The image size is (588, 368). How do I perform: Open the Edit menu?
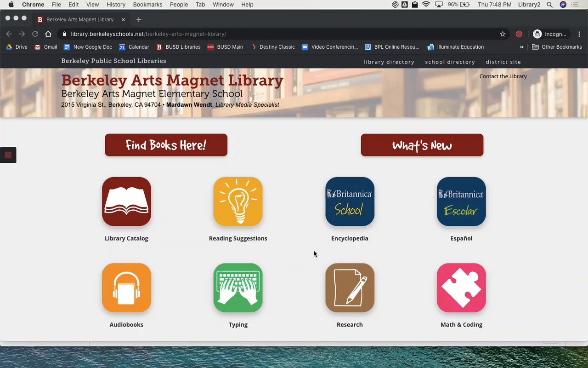pyautogui.click(x=73, y=5)
